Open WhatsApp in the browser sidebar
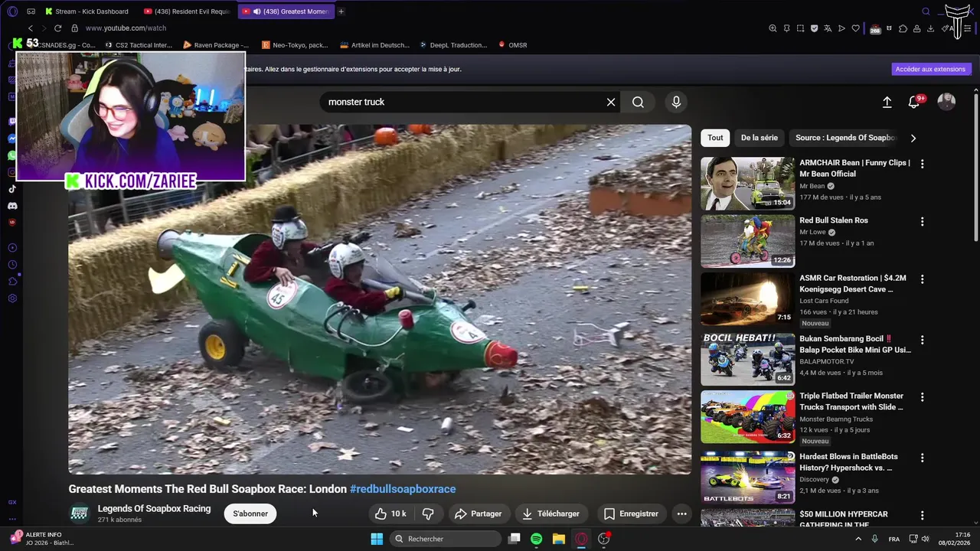 [12, 155]
